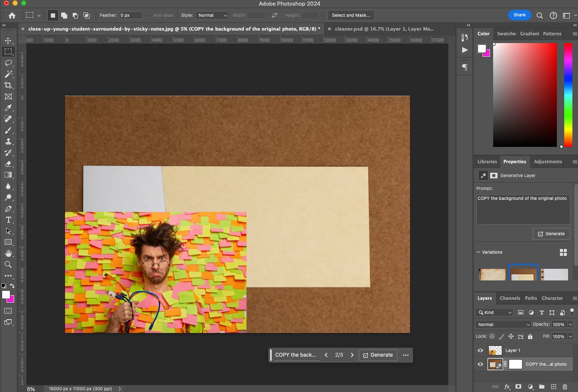The height and width of the screenshot is (392, 578).
Task: Click the hue spectrum slider bar
Action: (x=568, y=95)
